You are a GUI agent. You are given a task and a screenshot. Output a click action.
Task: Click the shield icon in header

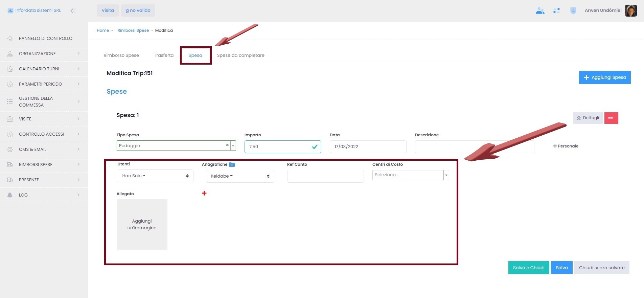click(x=573, y=11)
